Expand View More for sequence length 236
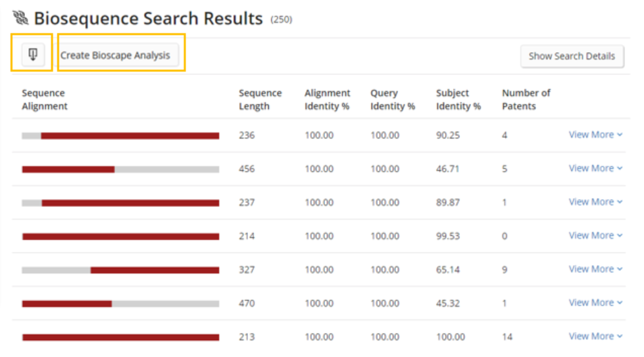The width and height of the screenshot is (644, 357). (x=595, y=135)
